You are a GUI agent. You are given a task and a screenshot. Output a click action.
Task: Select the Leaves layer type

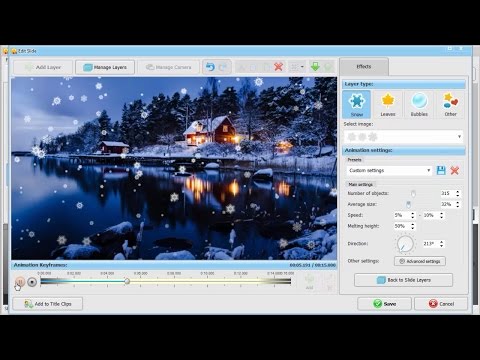[x=388, y=104]
